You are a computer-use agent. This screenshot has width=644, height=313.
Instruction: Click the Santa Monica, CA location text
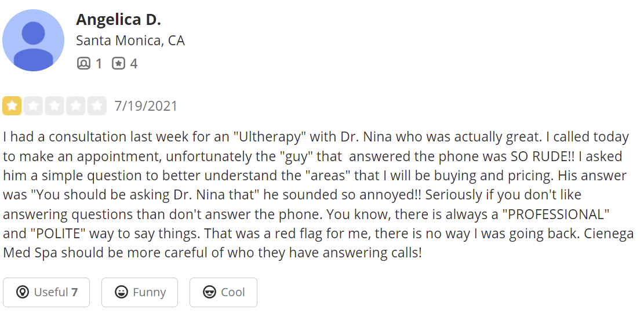(x=130, y=41)
